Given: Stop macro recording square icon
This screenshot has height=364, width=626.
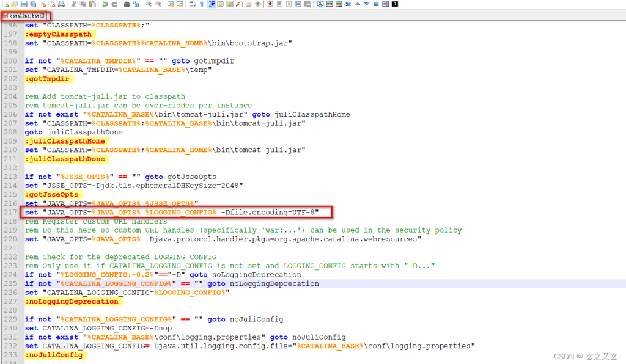Looking at the screenshot, I should click(x=279, y=4).
